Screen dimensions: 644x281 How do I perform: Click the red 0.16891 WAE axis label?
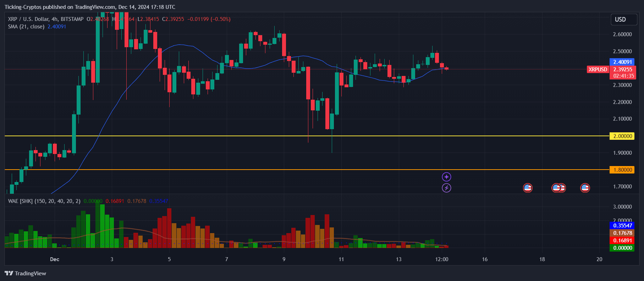click(x=622, y=241)
